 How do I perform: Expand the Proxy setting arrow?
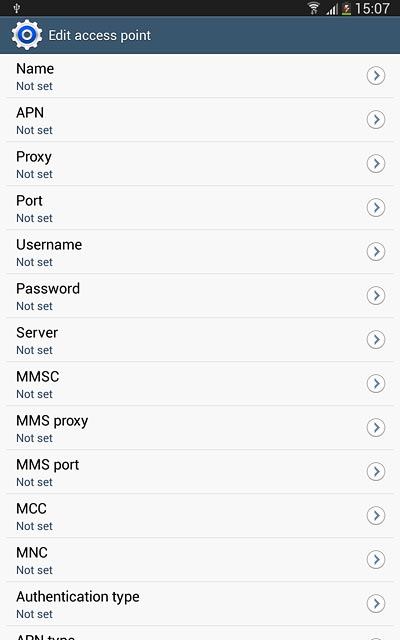click(x=376, y=164)
